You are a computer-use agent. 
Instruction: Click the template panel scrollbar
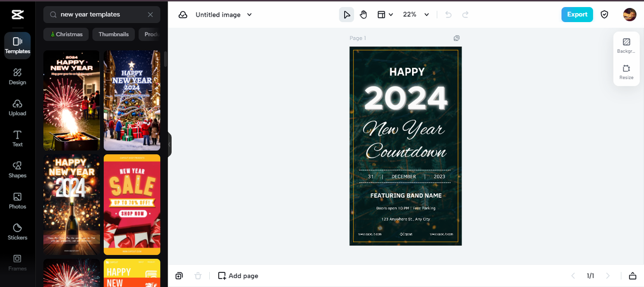(166, 58)
